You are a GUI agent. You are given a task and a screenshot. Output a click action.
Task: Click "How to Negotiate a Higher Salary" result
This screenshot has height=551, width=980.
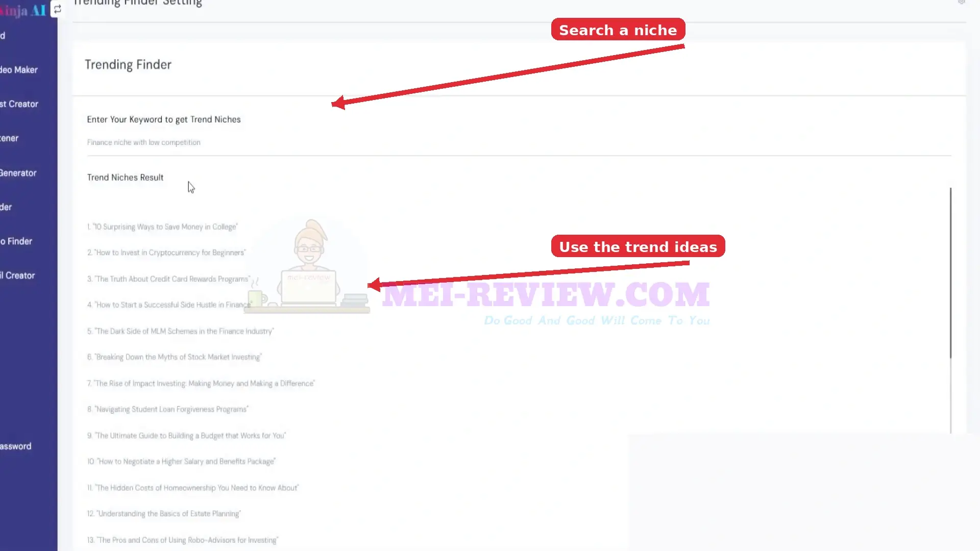pos(181,462)
